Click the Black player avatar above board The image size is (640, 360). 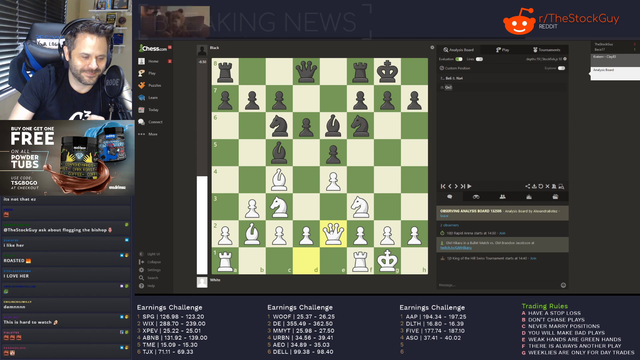(202, 50)
